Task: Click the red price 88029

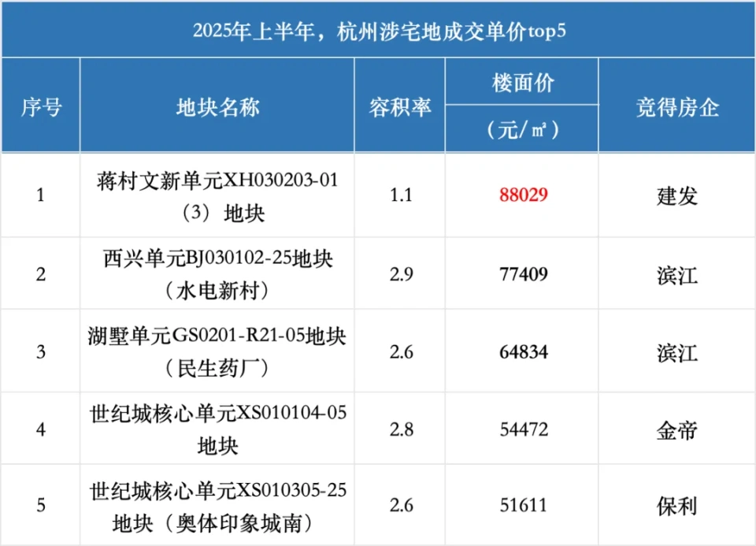Action: 524,195
